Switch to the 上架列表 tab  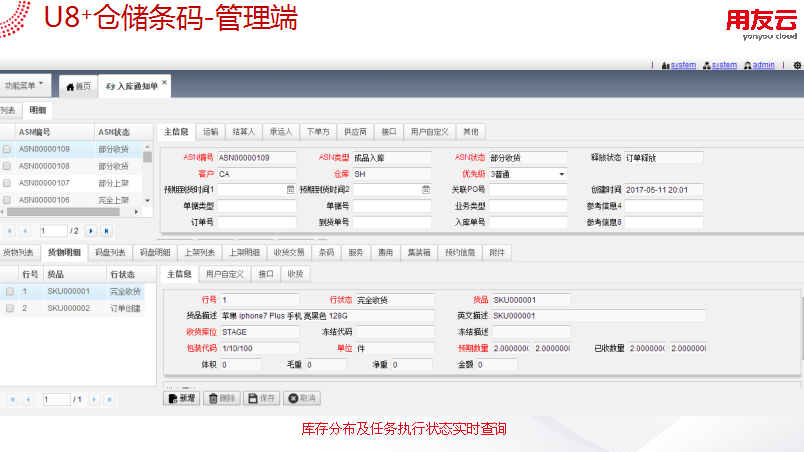click(x=199, y=252)
